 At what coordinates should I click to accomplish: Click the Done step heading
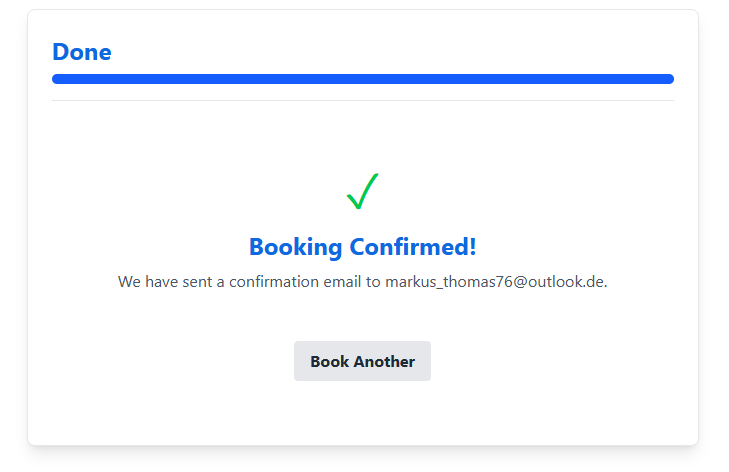(x=82, y=52)
